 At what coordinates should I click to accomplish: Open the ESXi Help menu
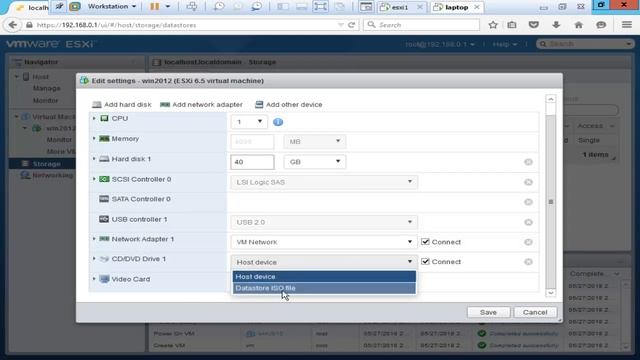point(504,44)
